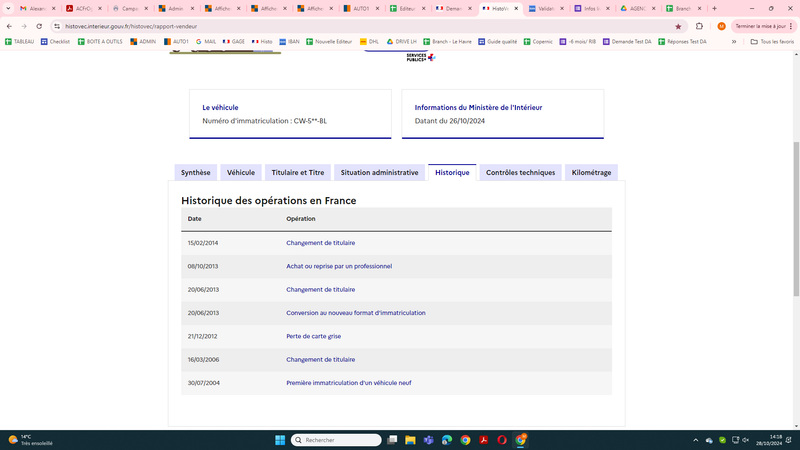Open the DRIVE LH bookmark
The width and height of the screenshot is (800, 450).
point(402,42)
